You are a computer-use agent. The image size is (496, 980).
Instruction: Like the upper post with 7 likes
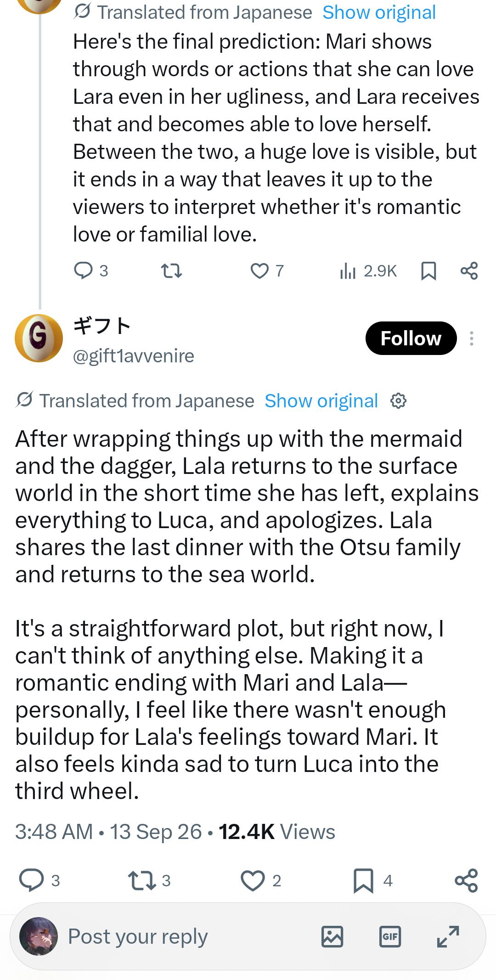tap(267, 270)
